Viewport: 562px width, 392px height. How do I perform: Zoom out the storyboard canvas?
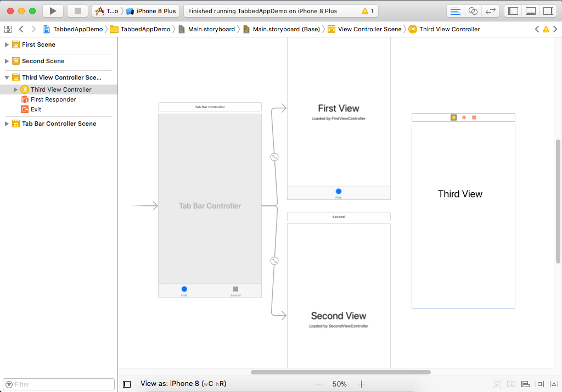coord(318,384)
